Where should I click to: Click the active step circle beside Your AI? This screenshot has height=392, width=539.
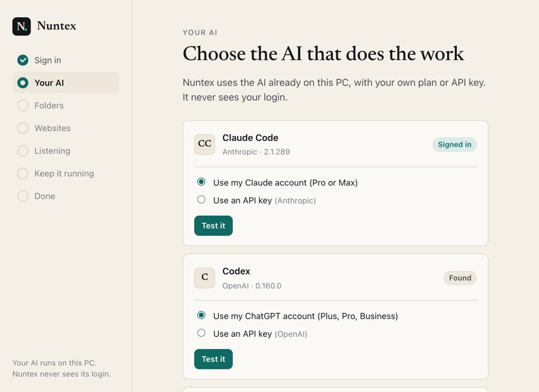pyautogui.click(x=23, y=83)
